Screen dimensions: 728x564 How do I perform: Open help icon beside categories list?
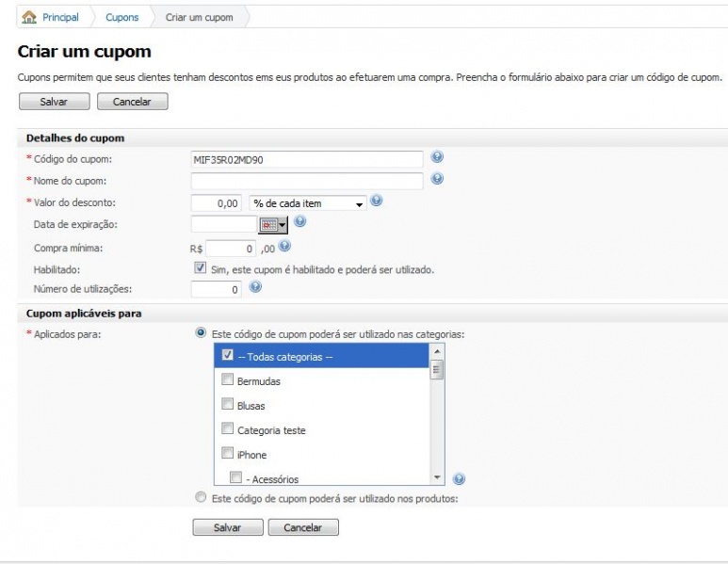[459, 479]
